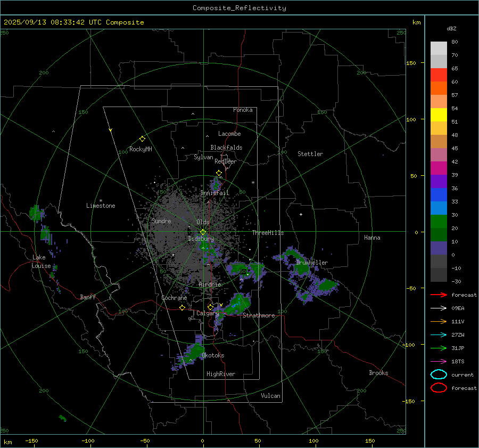Click the red forecast ellipse icon
Image resolution: width=479 pixels, height=448 pixels.
[439, 388]
